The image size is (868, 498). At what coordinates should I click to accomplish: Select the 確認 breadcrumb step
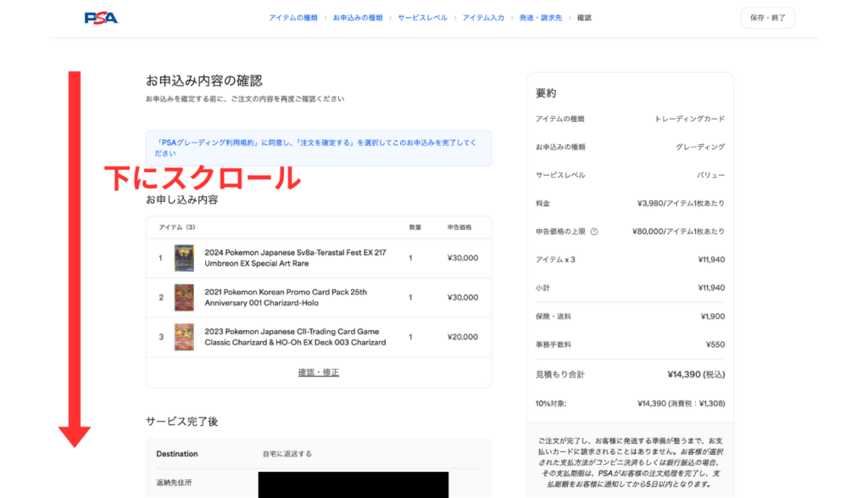point(584,18)
